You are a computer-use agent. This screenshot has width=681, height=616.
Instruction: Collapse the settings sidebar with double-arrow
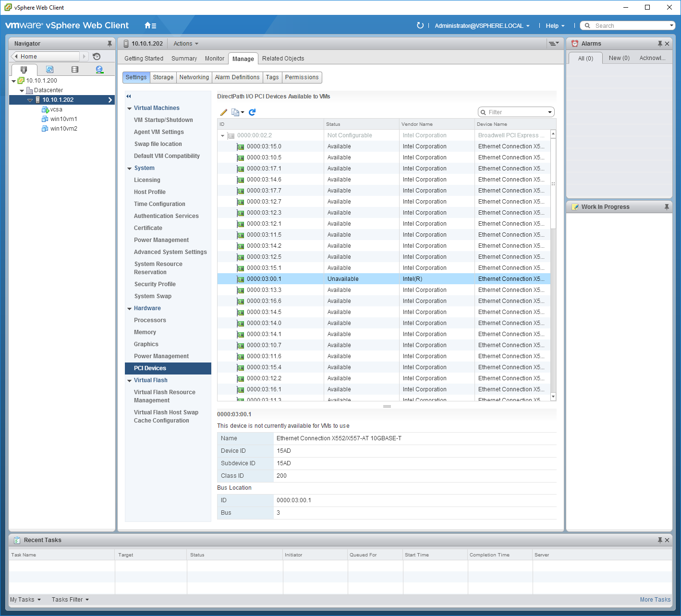click(129, 97)
